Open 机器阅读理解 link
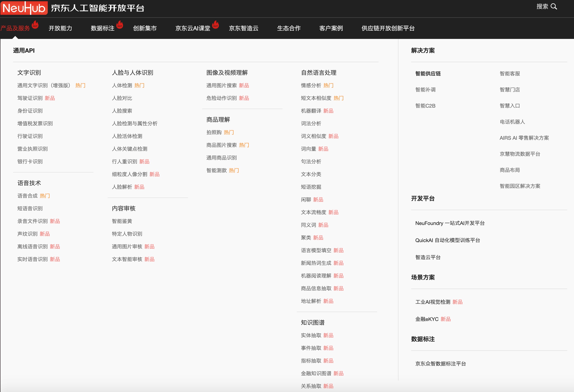 [316, 276]
